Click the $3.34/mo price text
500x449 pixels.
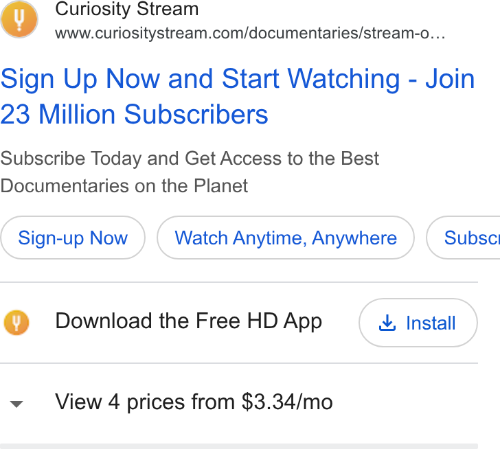287,402
